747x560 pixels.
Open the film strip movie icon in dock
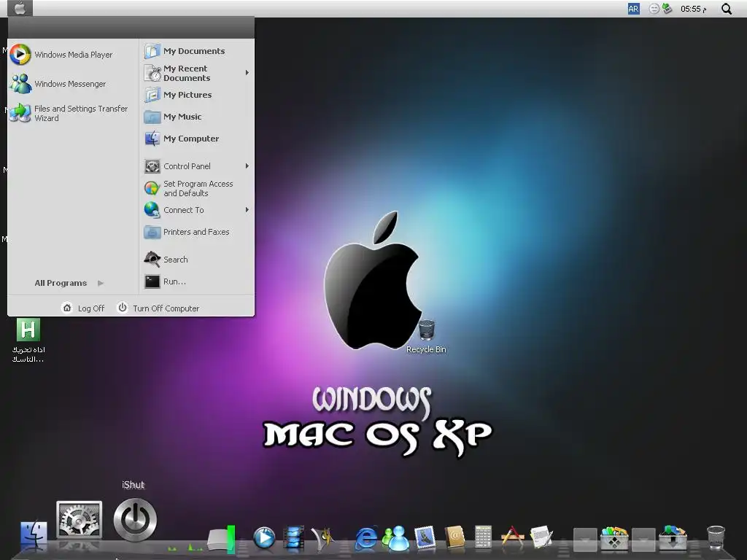click(x=293, y=538)
